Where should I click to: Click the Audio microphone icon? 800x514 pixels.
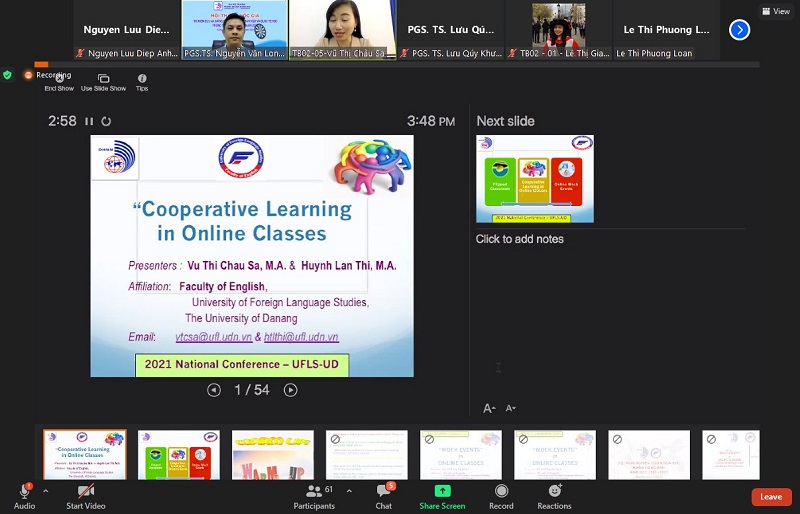click(x=24, y=492)
